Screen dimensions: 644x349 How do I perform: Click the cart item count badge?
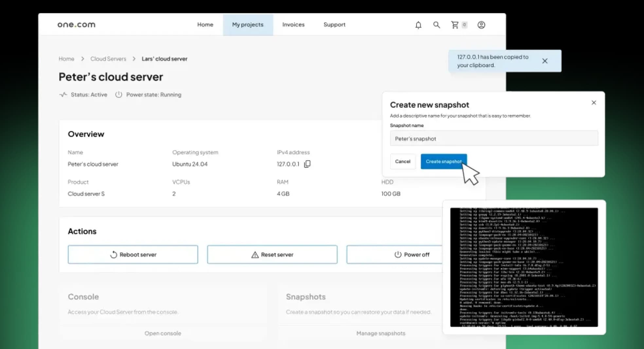pyautogui.click(x=464, y=25)
